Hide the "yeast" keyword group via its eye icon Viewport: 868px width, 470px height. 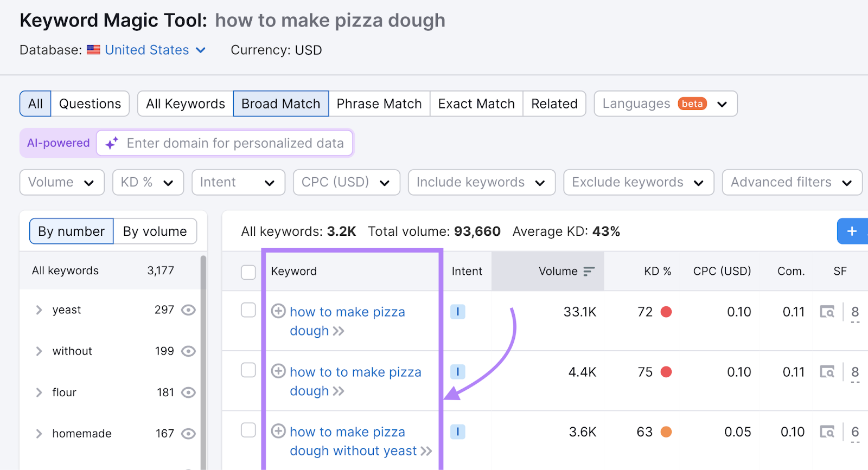tap(188, 310)
